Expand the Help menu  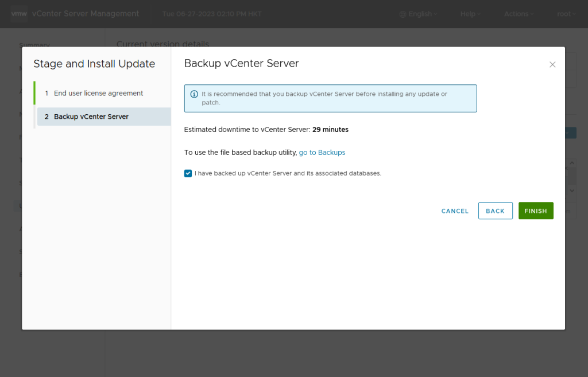[470, 14]
